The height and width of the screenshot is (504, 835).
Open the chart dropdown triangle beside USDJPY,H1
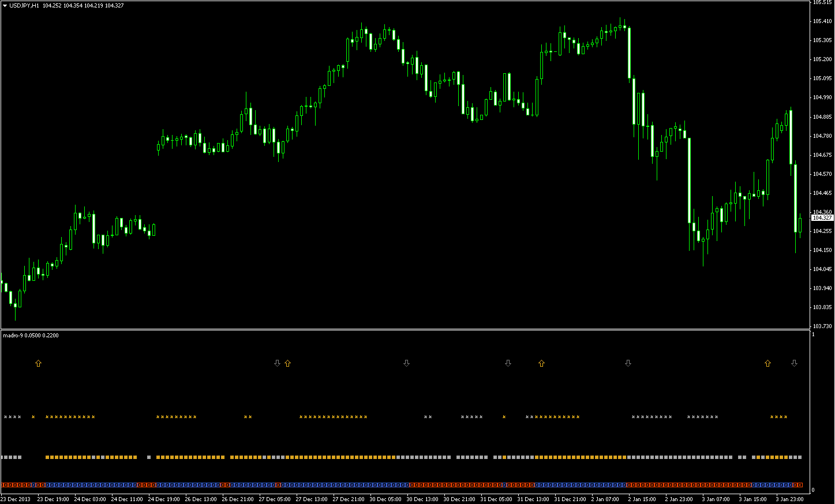5,6
